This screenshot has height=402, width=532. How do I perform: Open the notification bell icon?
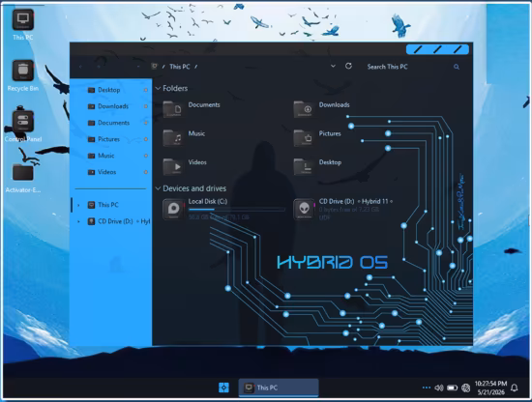coord(515,388)
